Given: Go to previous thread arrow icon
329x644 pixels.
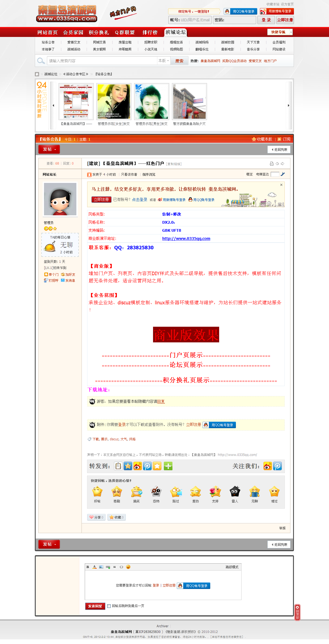Looking at the screenshot, I should pyautogui.click(x=277, y=164).
